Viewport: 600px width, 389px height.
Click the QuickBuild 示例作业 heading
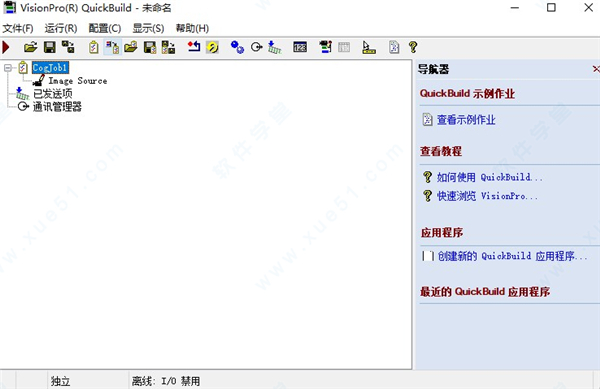(467, 94)
